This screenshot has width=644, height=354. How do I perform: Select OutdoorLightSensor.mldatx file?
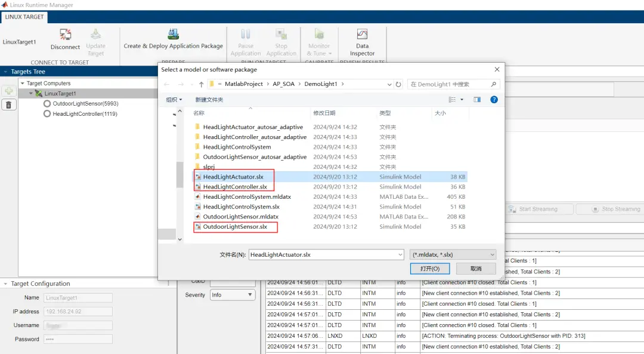(241, 217)
